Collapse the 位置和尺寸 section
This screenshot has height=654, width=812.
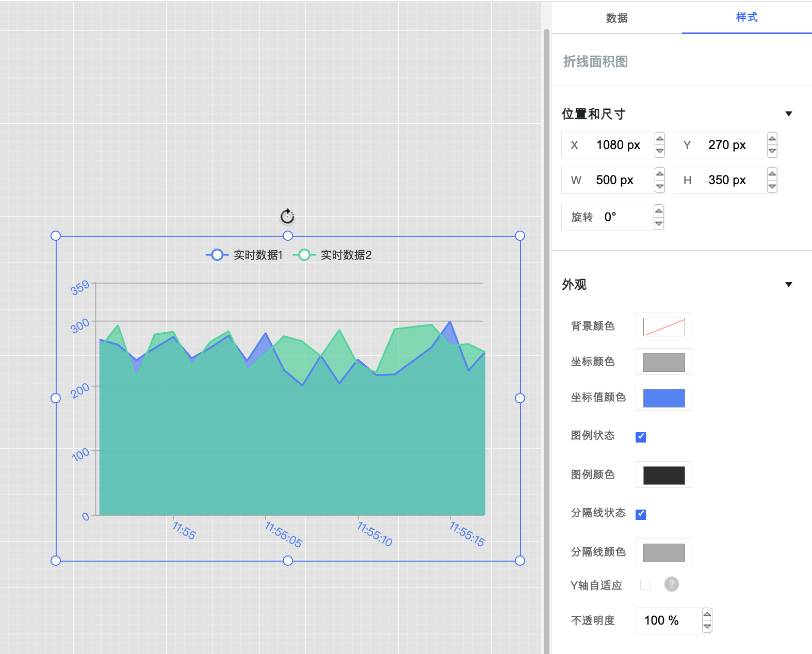tap(789, 114)
